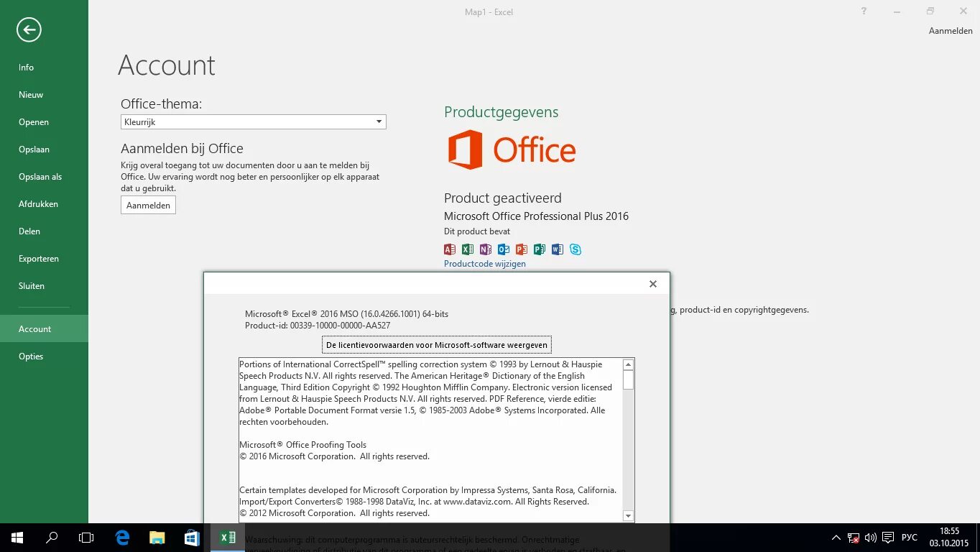Select Delen in the backstage menu
Screen dimensions: 980x552
point(44,231)
